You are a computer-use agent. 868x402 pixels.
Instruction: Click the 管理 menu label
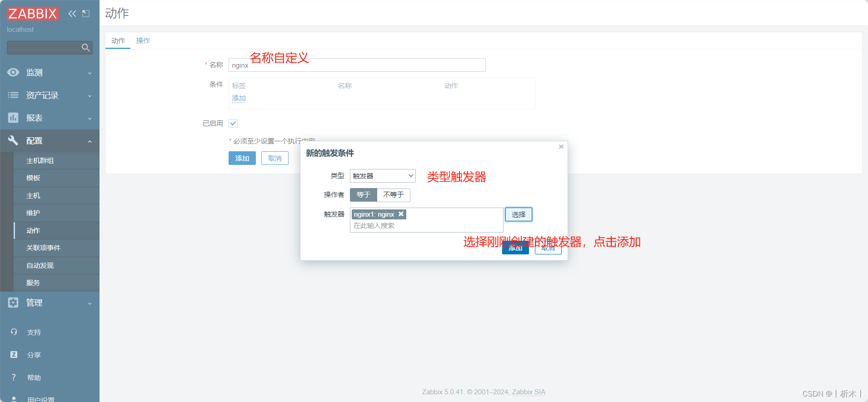[34, 303]
